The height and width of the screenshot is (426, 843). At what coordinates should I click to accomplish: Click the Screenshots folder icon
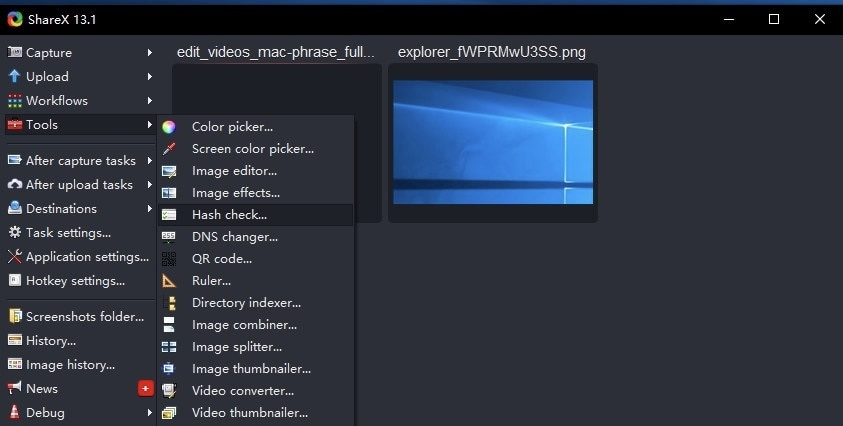[x=15, y=316]
